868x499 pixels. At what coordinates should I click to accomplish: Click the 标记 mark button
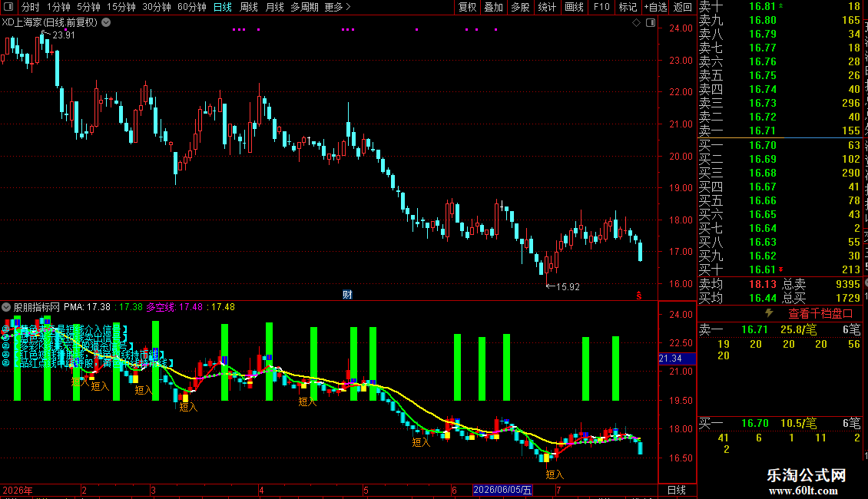[x=628, y=7]
